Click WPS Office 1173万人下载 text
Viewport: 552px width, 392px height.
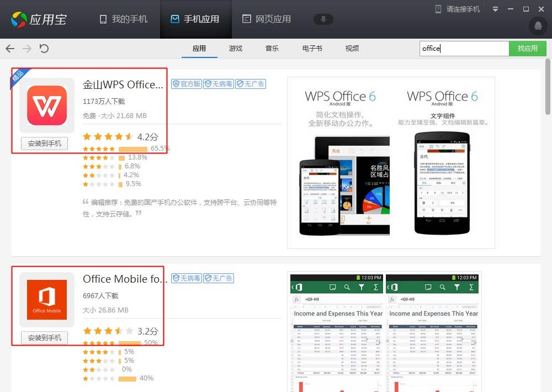104,102
